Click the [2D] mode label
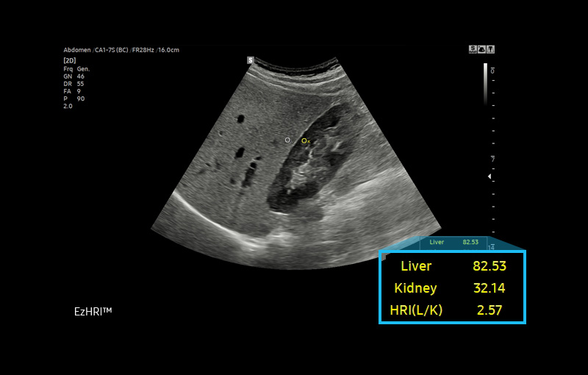 (x=71, y=60)
